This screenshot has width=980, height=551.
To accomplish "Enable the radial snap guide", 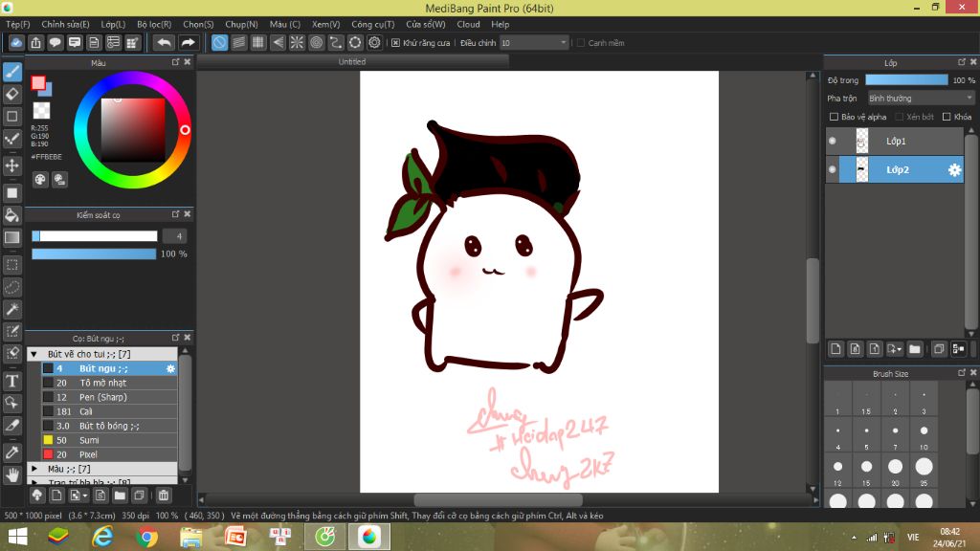I will [x=297, y=42].
